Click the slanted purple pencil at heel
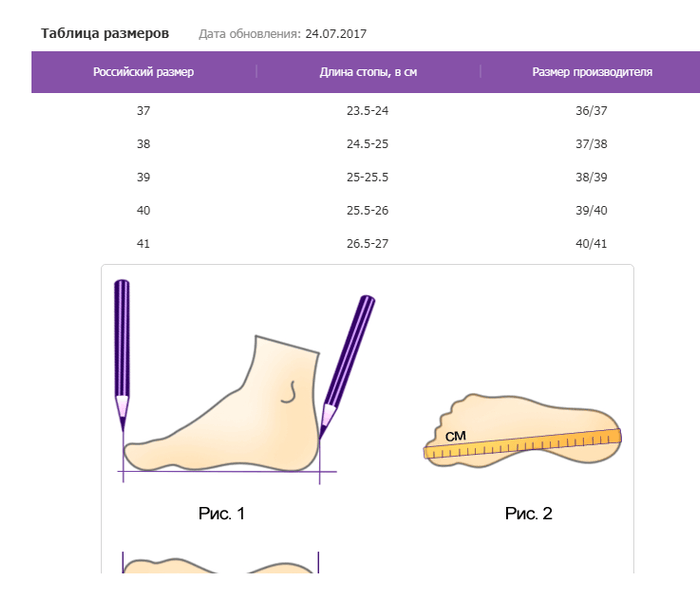 coord(347,367)
